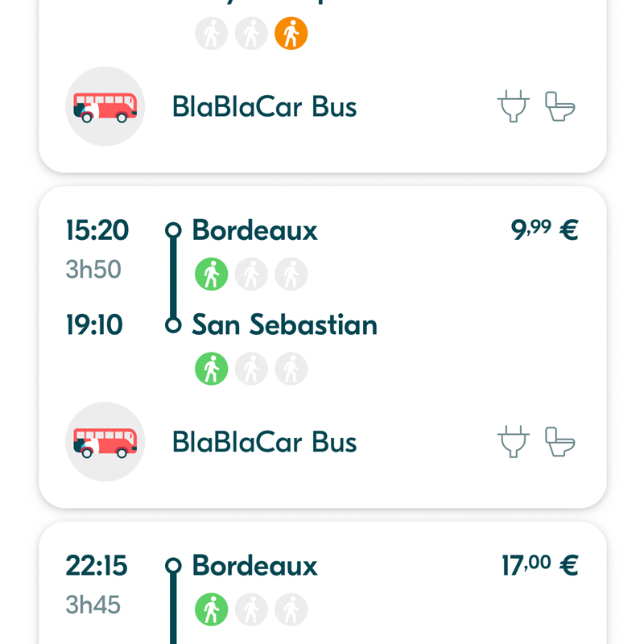Click the 19:10 arrival time
Viewport: 644px width, 644px height.
tap(94, 325)
